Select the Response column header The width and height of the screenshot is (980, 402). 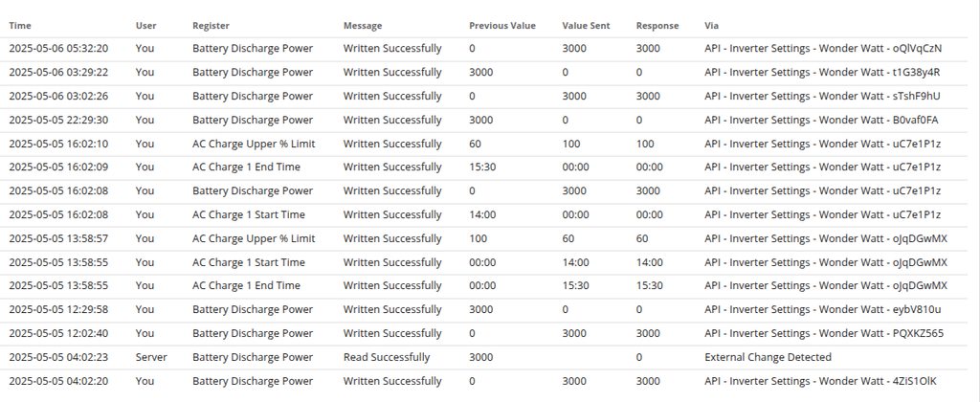(x=657, y=25)
